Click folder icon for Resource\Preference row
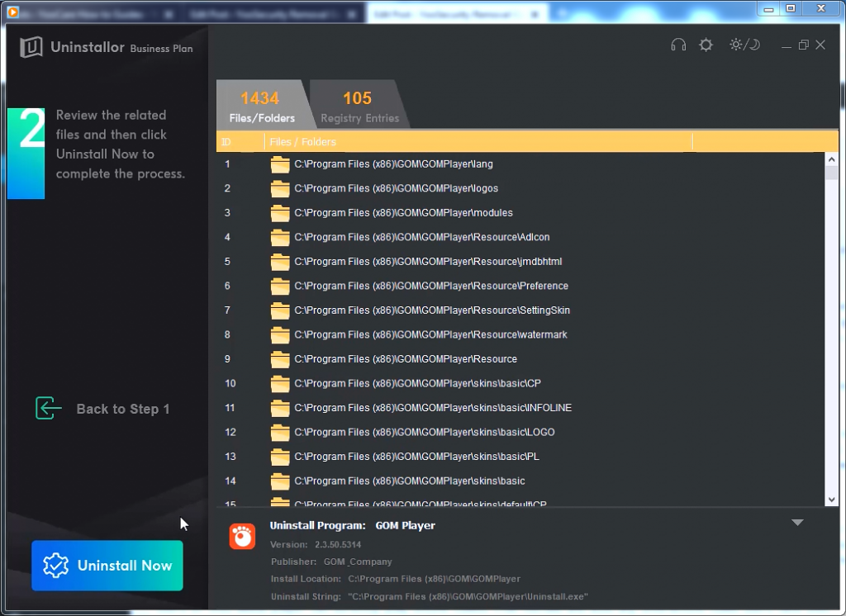The height and width of the screenshot is (616, 846). pos(280,287)
